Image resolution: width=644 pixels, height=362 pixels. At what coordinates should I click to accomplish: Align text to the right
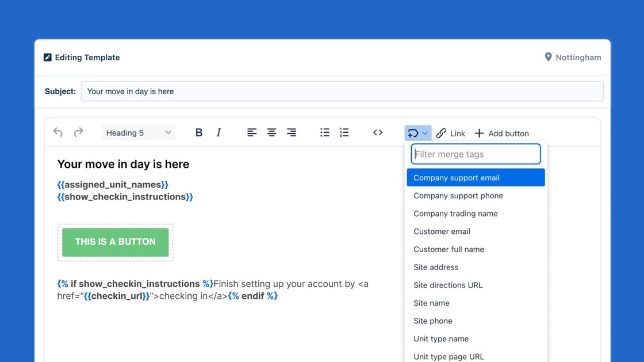(x=292, y=133)
